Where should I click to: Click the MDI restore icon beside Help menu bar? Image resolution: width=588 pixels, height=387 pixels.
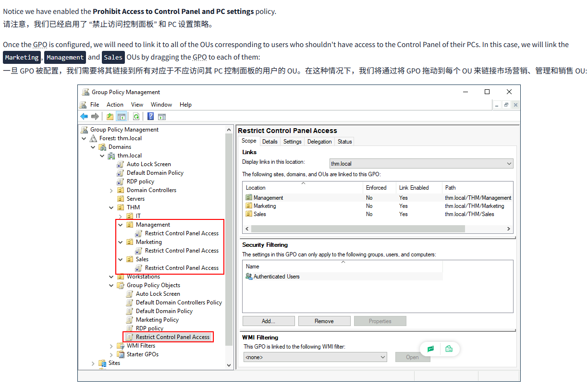506,105
